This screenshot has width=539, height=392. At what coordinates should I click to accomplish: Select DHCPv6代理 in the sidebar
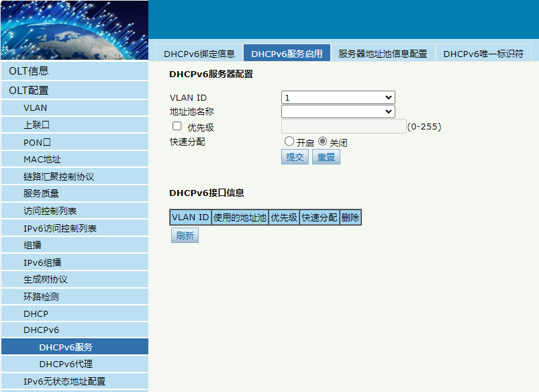tap(75, 364)
